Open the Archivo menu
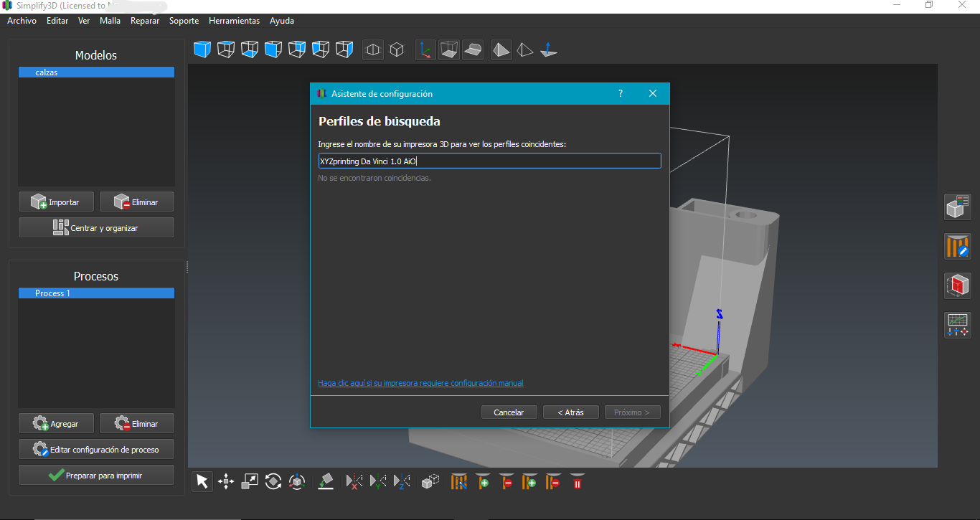 coord(22,21)
